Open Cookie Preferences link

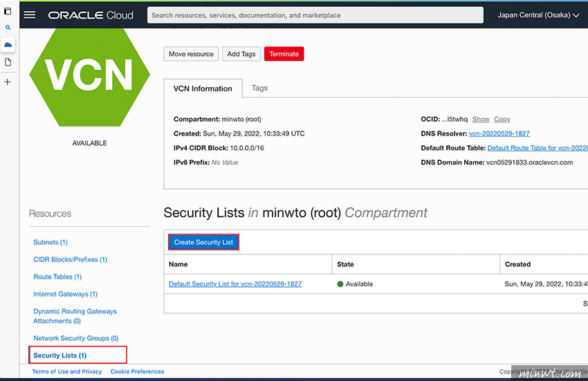click(x=137, y=371)
